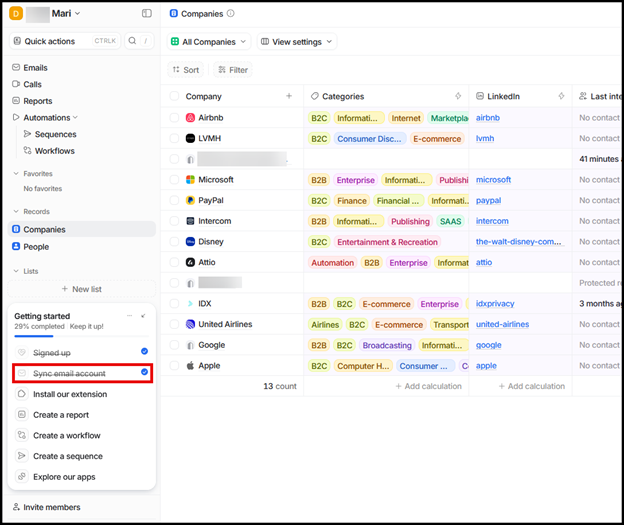Click the Filter button
This screenshot has height=525, width=624.
(x=232, y=70)
